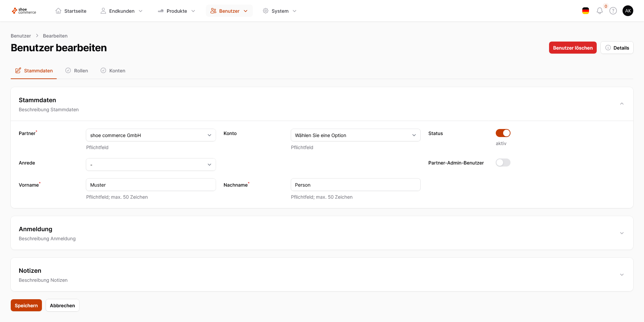The height and width of the screenshot is (322, 644).
Task: Switch language via German flag icon
Action: 586,11
